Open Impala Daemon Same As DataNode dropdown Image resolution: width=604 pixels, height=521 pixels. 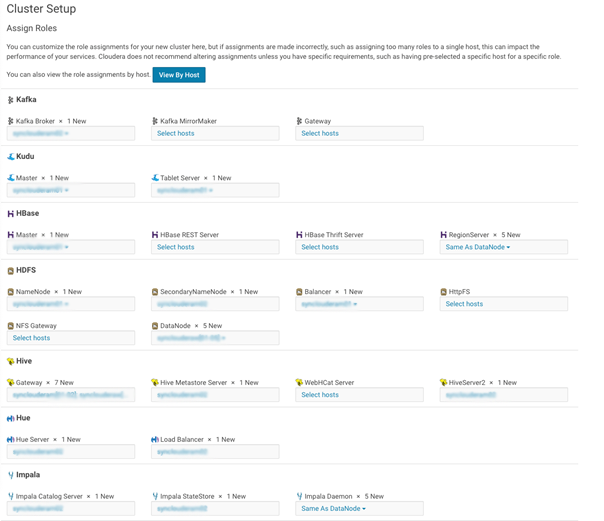pos(334,508)
